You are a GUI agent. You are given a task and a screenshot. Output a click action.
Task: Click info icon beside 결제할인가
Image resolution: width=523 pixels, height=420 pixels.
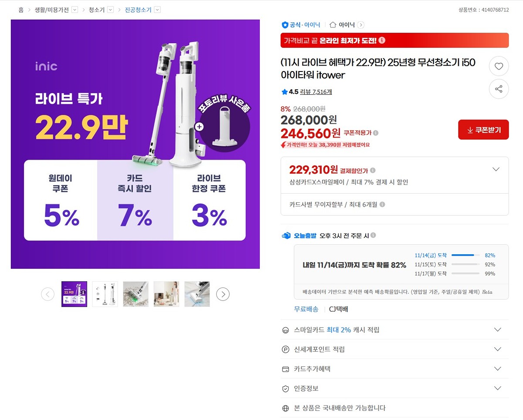click(x=373, y=171)
